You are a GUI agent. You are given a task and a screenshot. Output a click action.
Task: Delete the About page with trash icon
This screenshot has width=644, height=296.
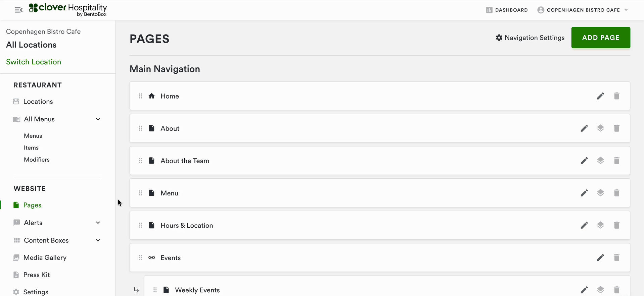click(616, 128)
